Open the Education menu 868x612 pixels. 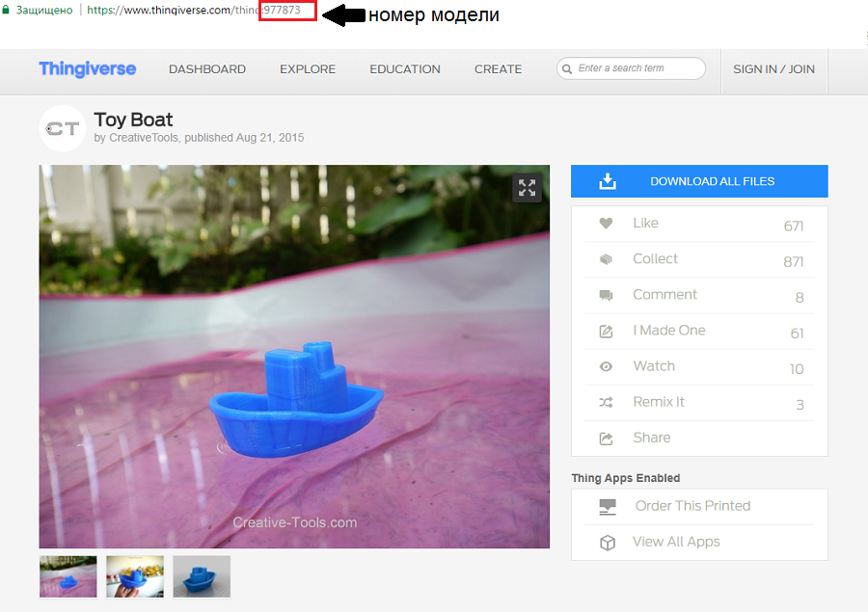(405, 69)
